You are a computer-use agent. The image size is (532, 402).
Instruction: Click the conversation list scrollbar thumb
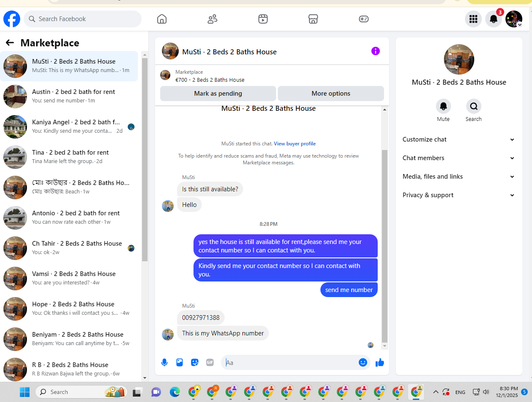(x=145, y=160)
